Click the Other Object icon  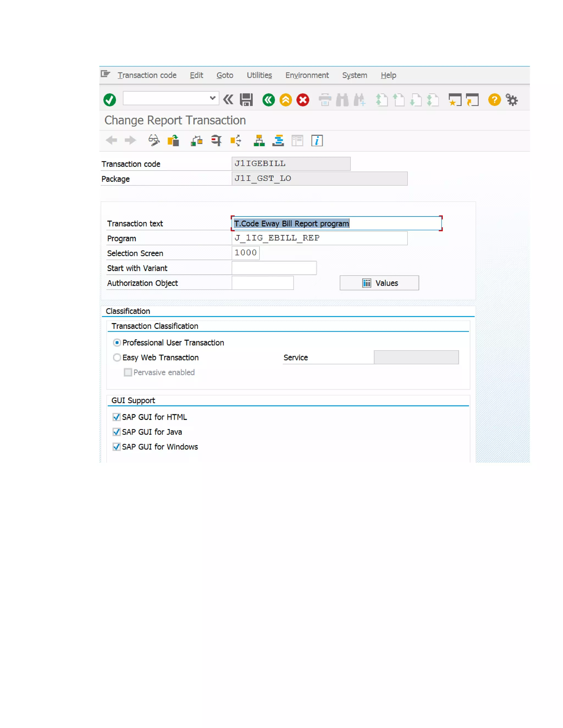pos(173,140)
